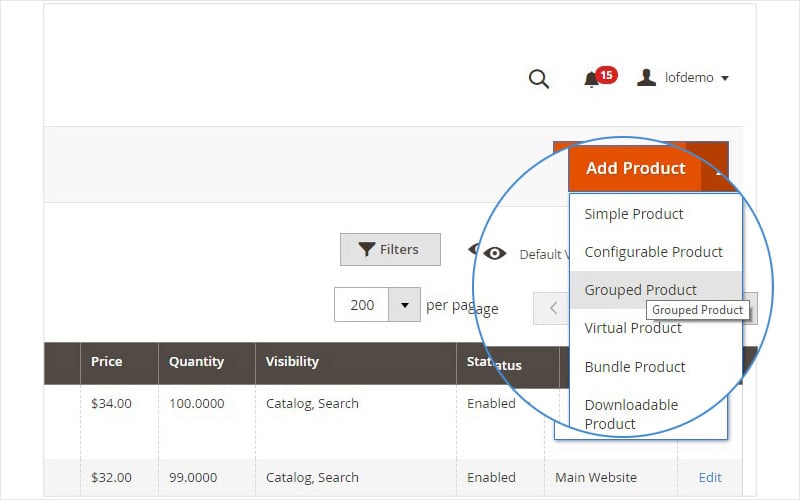
Task: Choose Configurable Product option
Action: click(x=653, y=252)
